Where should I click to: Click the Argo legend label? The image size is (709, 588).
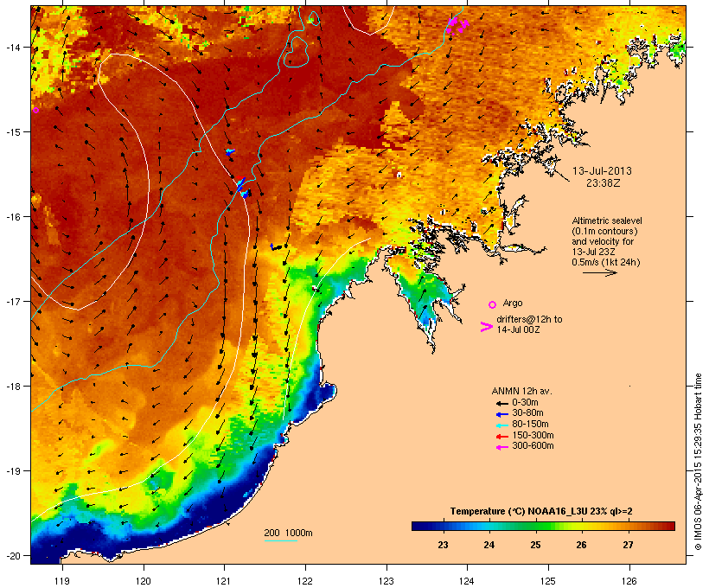[513, 303]
